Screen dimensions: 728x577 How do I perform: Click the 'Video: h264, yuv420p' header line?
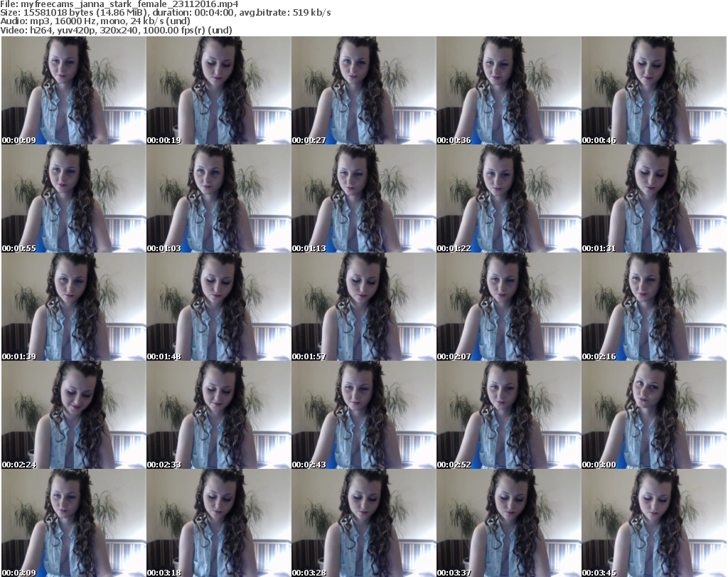(x=116, y=30)
